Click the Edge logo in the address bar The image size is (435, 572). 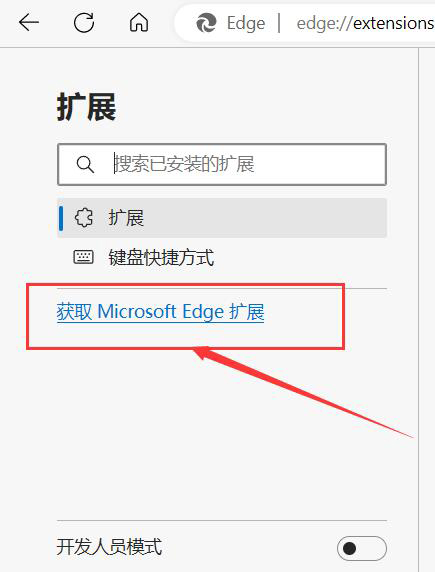(206, 23)
